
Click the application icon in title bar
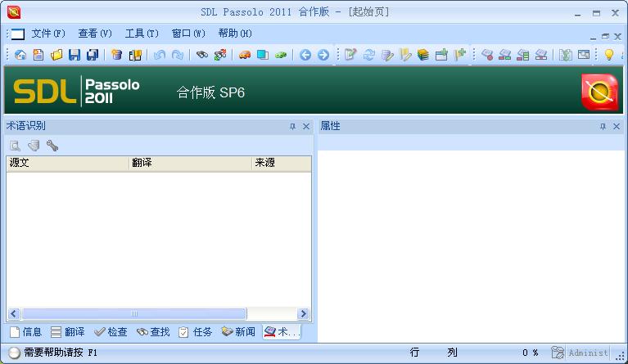point(14,12)
